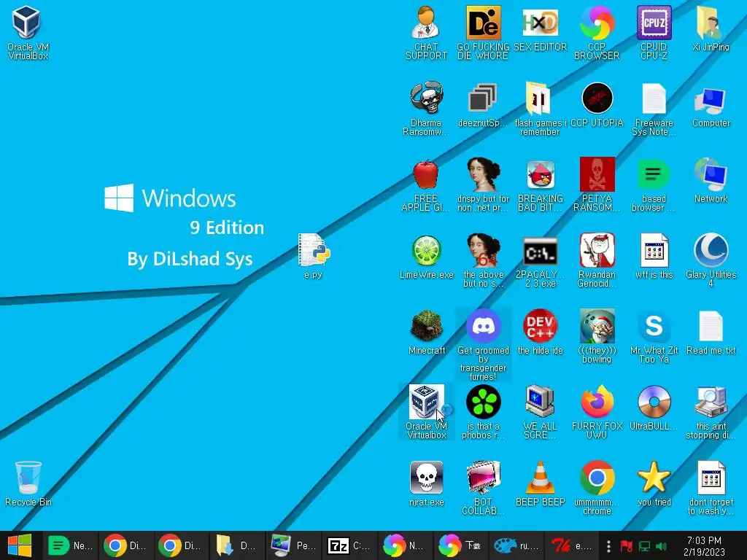Open the network tray icon

(x=644, y=545)
